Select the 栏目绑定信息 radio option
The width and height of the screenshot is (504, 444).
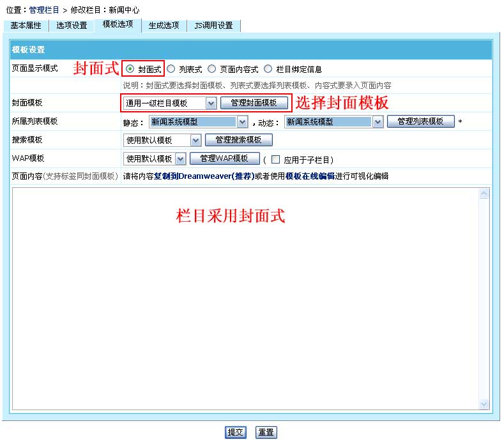coord(268,69)
